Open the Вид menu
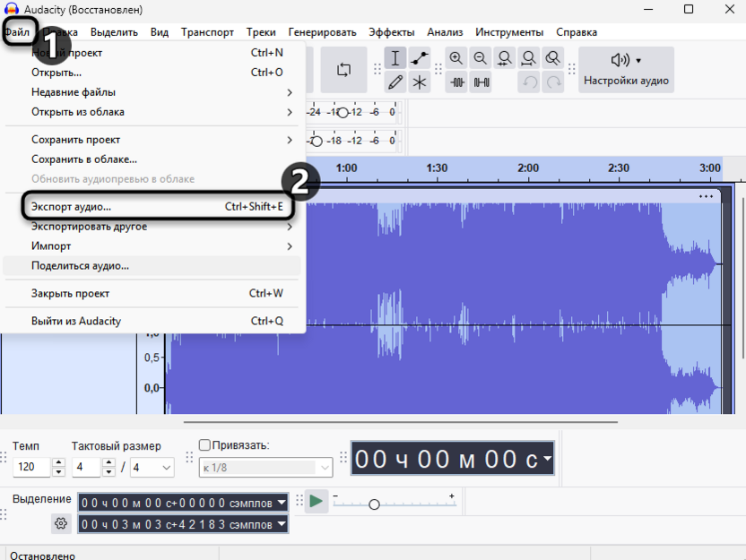 [160, 32]
